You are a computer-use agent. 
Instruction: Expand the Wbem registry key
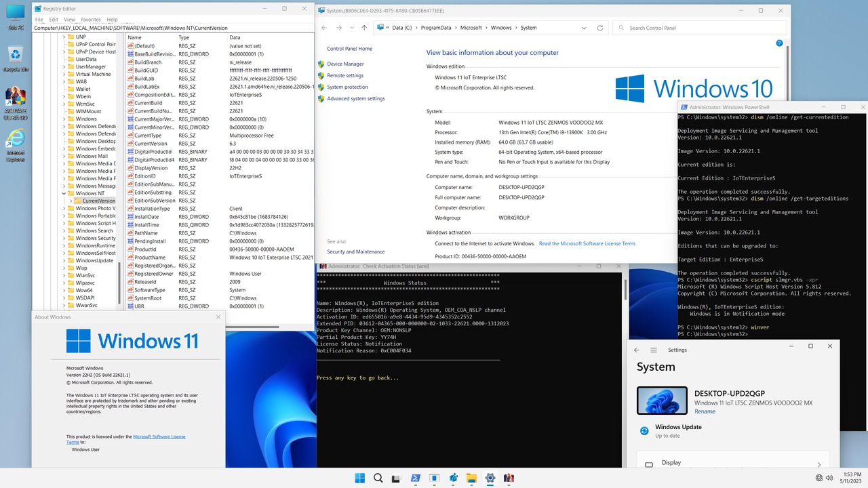[x=65, y=96]
